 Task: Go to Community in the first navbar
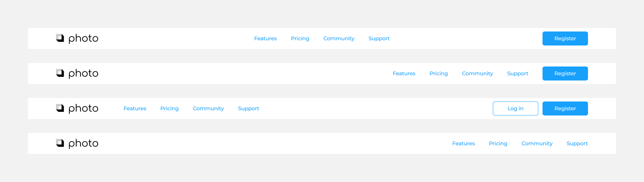339,38
